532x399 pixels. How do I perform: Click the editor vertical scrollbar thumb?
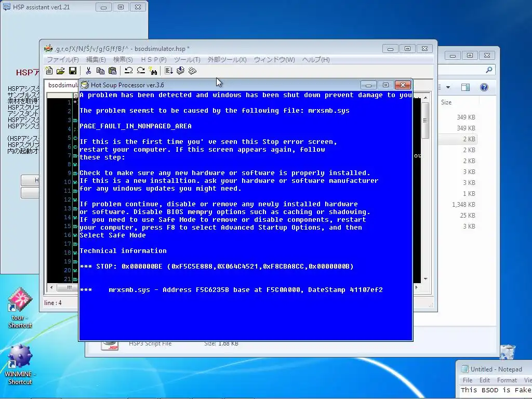[425, 121]
